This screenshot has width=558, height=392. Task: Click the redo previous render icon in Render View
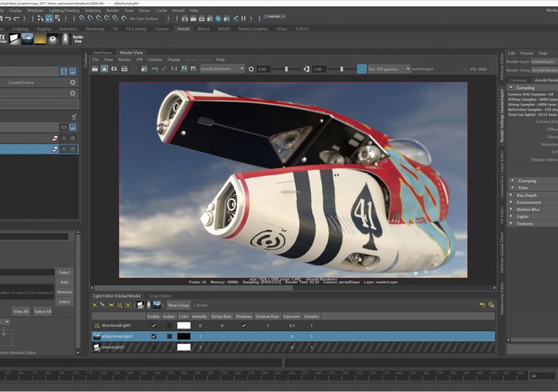[95, 69]
